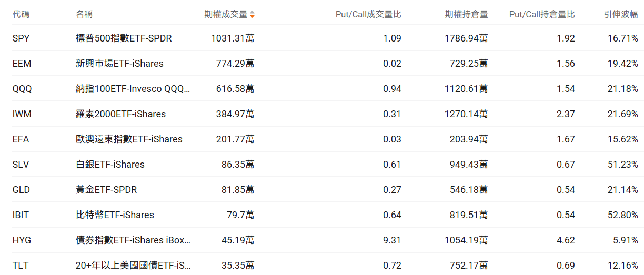
Task: Click the Put/Call持倉量比 column header
Action: point(542,14)
